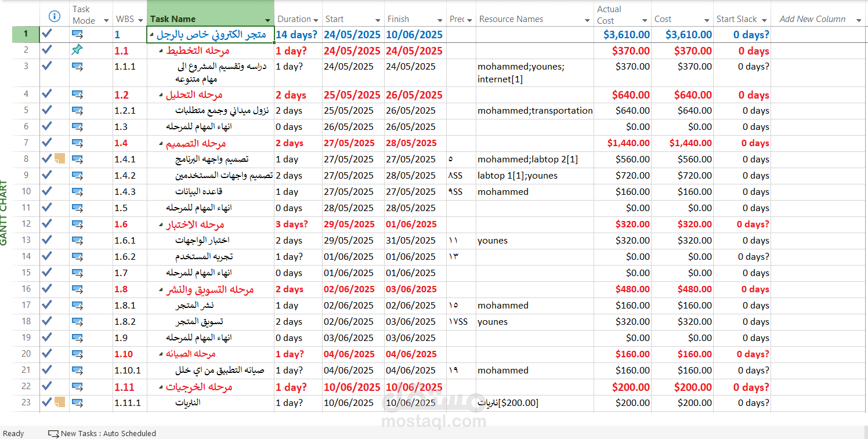Select the $560.00 Actual Cost cell

[624, 159]
